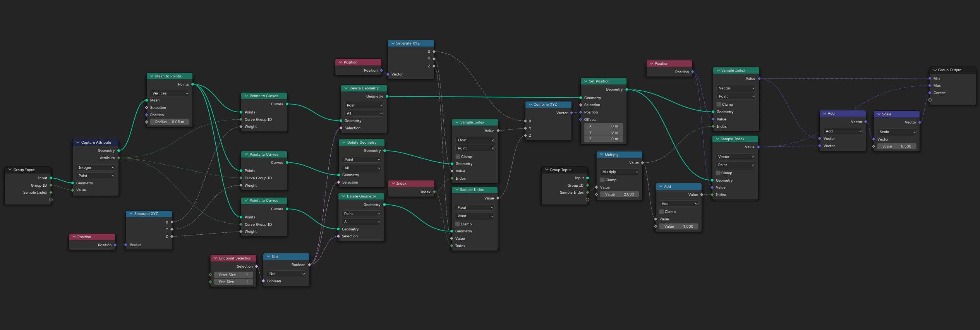Screen dimensions: 980x330
Task: Collapse the Capture Attribute node chevron
Action: [77, 143]
